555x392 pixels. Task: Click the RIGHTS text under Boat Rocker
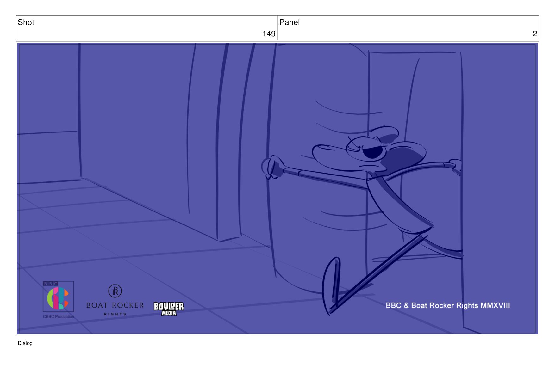[x=115, y=314]
